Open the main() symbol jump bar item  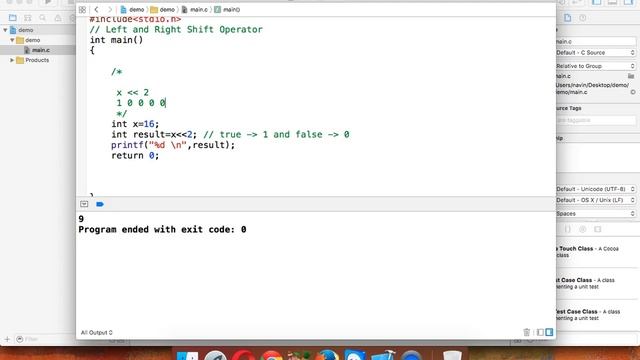[227, 9]
